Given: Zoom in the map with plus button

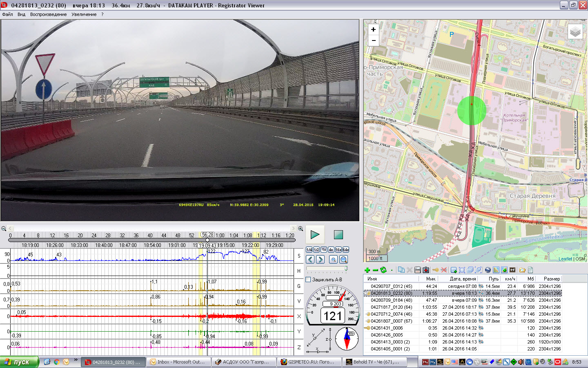Looking at the screenshot, I should tap(373, 29).
